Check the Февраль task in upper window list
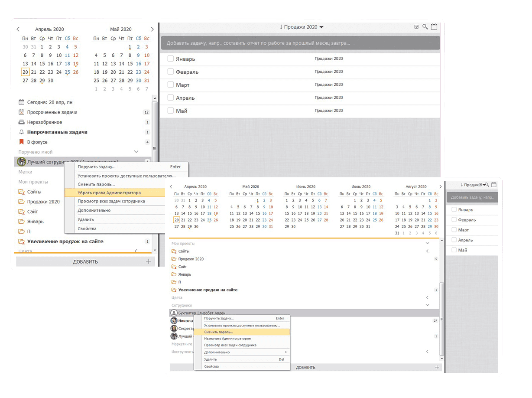The image size is (532, 398). pos(171,72)
